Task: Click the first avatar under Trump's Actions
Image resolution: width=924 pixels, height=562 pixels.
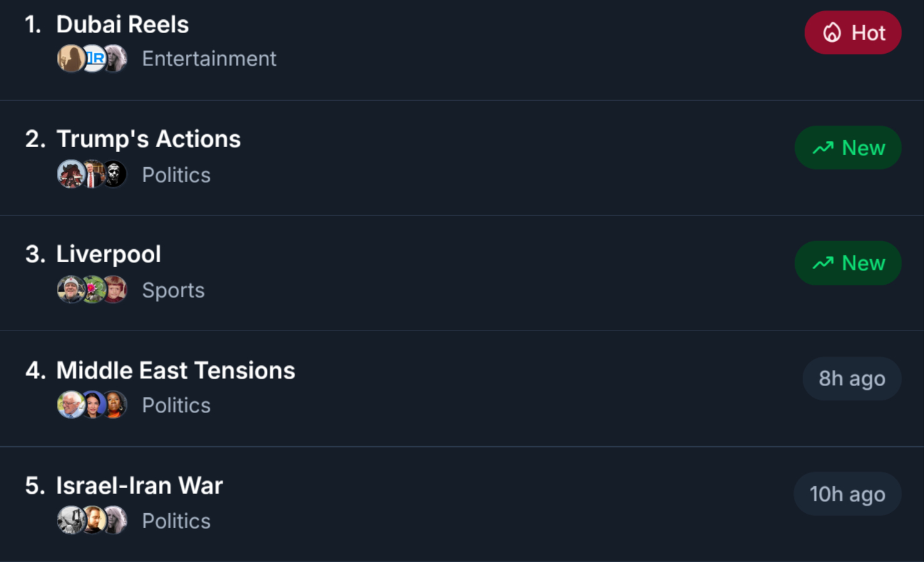Action: [70, 174]
